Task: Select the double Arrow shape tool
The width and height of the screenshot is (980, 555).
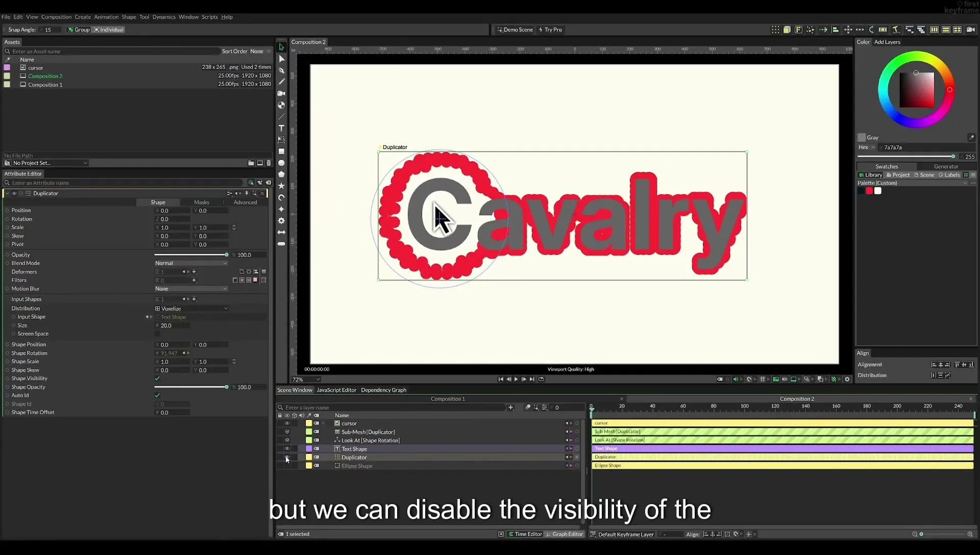Action: [x=281, y=232]
